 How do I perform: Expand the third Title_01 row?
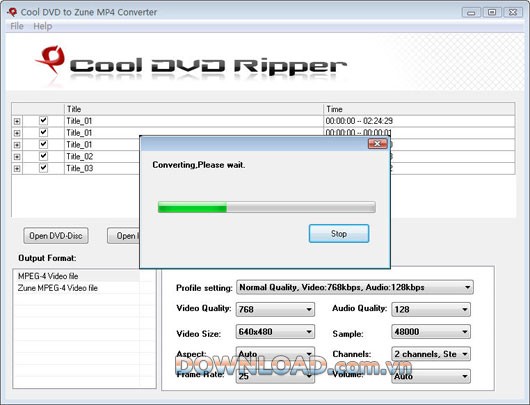[17, 145]
